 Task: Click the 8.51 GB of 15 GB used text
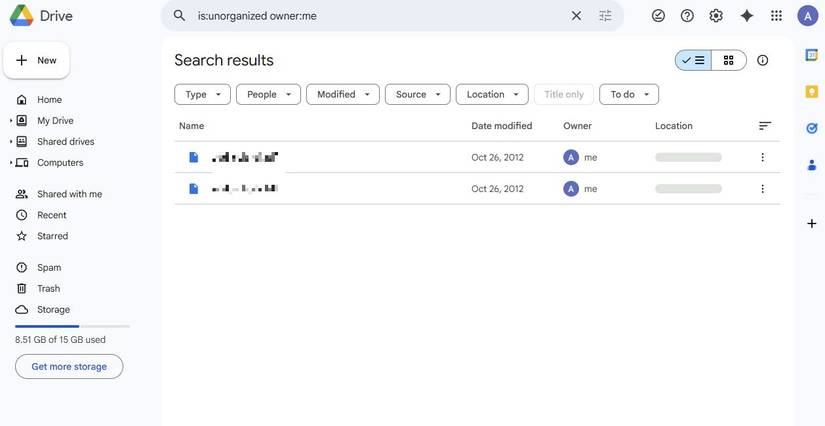click(x=61, y=340)
